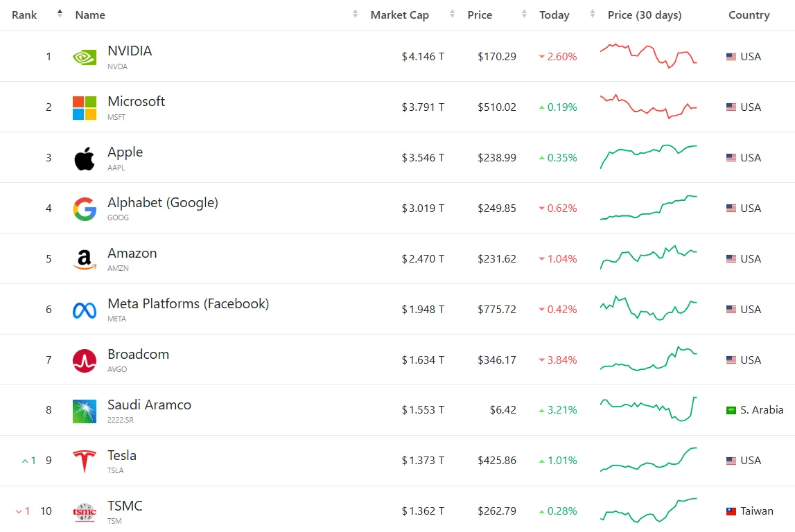Click the USA flag in NVIDIA row
The height and width of the screenshot is (532, 795).
[731, 57]
